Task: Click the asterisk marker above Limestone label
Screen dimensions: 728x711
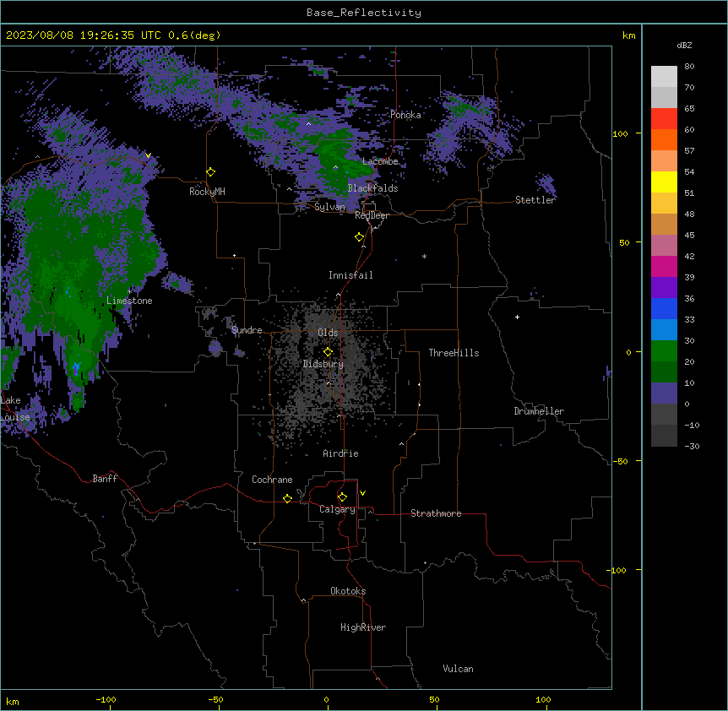Action: (x=129, y=291)
